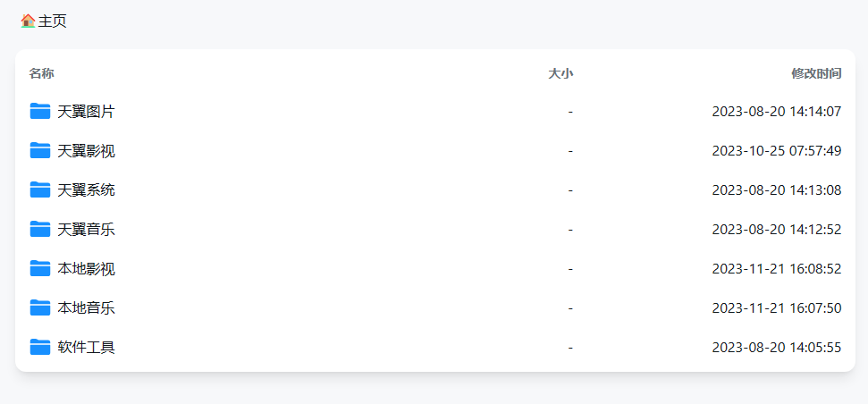The image size is (868, 404).
Task: Click the folder icon beside 天翼音乐
Action: coord(39,229)
